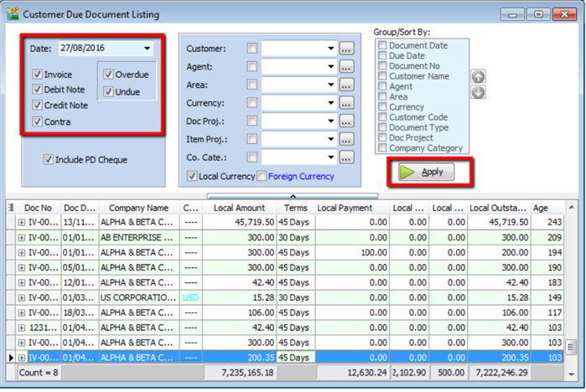Select the AB ENTERPRISE row
Image resolution: width=586 pixels, height=392 pixels.
click(x=138, y=237)
